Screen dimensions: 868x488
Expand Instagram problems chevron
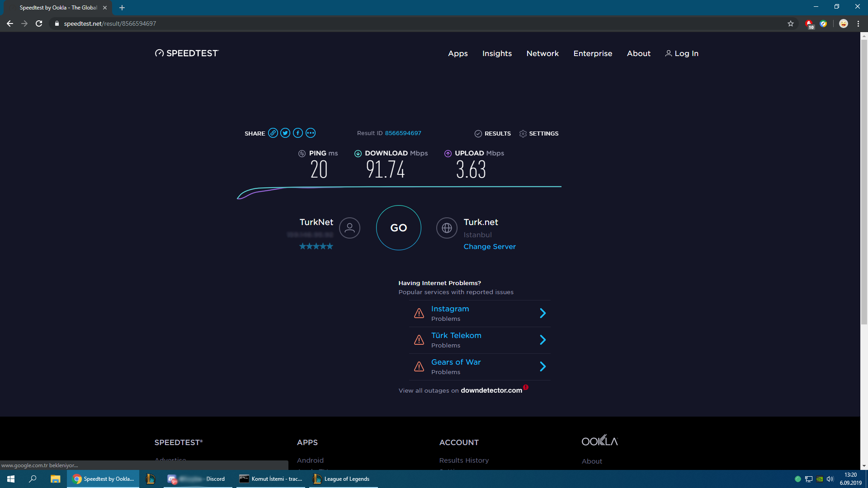click(543, 313)
